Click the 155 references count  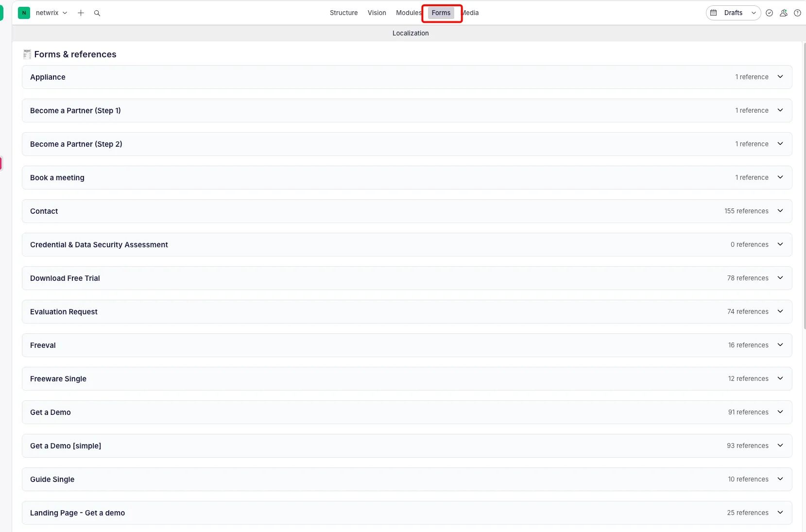746,211
